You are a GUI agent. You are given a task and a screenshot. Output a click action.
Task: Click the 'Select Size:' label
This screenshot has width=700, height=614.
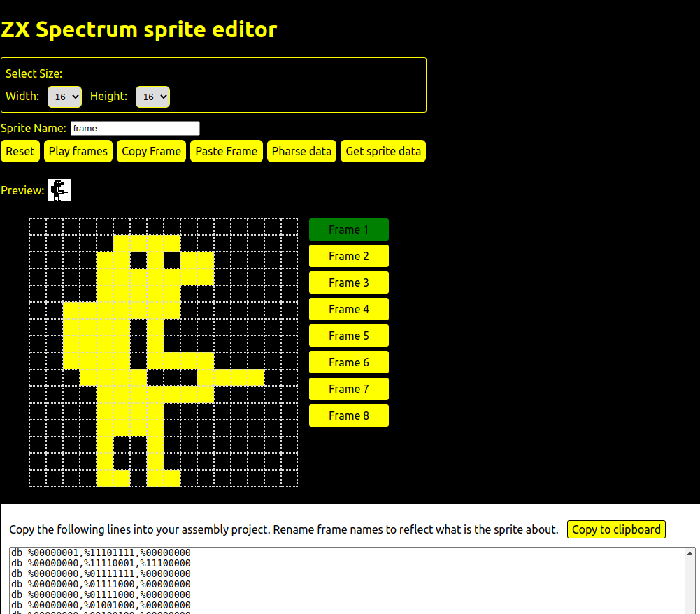pos(34,73)
